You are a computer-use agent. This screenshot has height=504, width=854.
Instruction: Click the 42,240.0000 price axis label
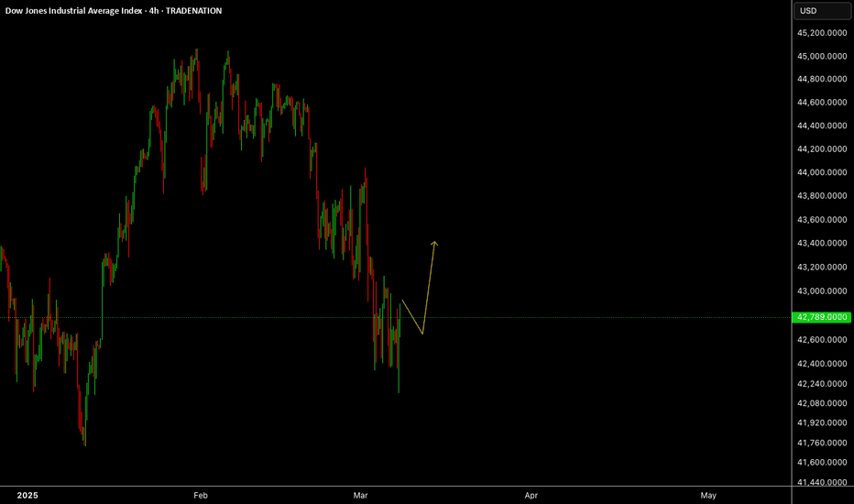pos(822,384)
